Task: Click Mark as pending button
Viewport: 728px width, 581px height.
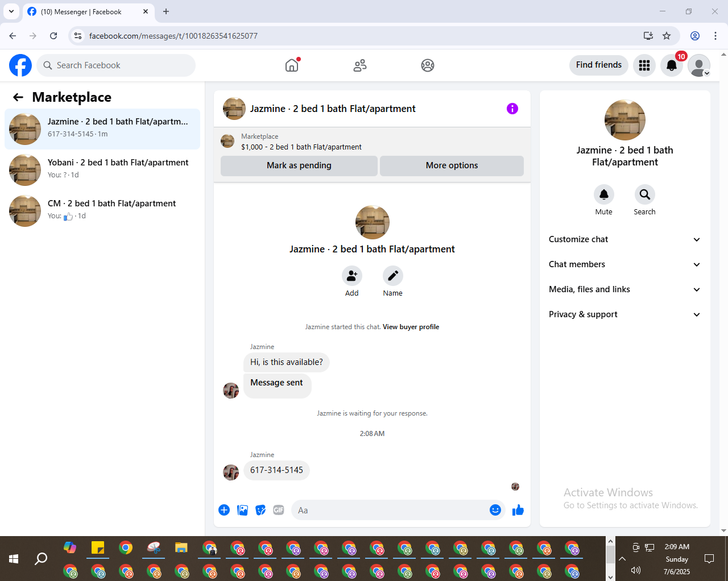Action: point(299,165)
